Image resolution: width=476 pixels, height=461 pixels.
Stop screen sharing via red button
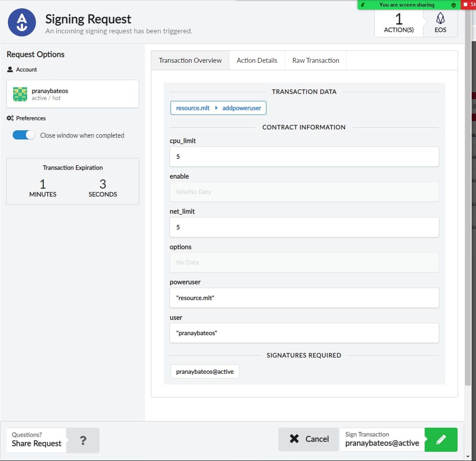pyautogui.click(x=468, y=4)
